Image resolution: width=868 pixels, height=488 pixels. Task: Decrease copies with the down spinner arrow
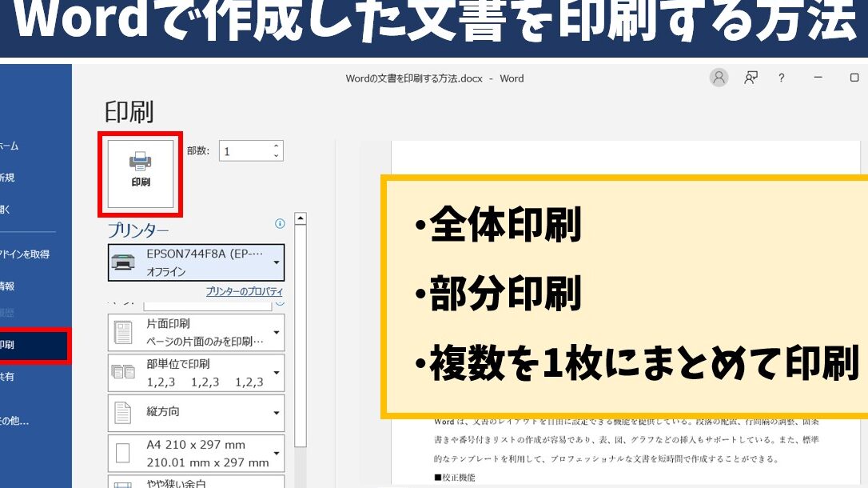pyautogui.click(x=277, y=156)
